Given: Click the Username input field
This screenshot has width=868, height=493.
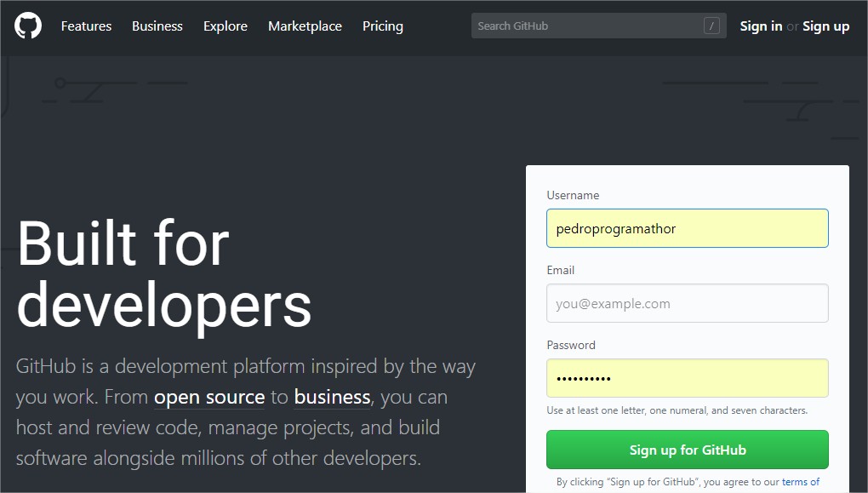Looking at the screenshot, I should pyautogui.click(x=687, y=228).
